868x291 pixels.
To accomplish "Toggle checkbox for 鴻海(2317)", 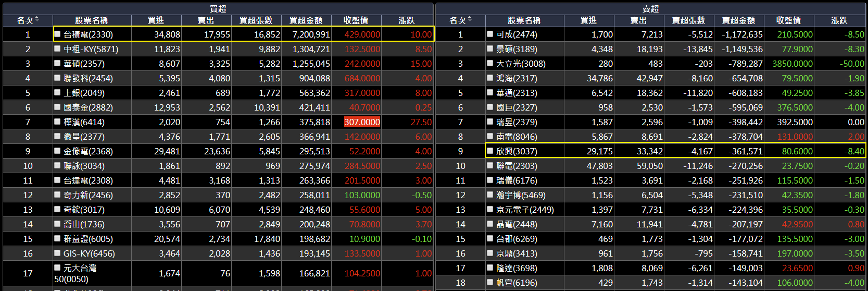I will tap(490, 78).
